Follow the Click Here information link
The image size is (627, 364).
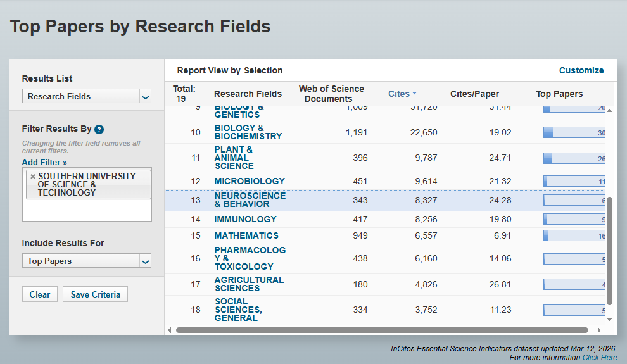(x=599, y=358)
